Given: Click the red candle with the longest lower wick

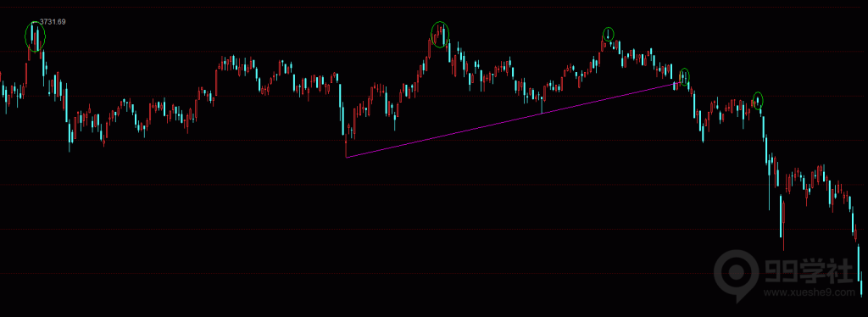Looking at the screenshot, I should click(783, 225).
